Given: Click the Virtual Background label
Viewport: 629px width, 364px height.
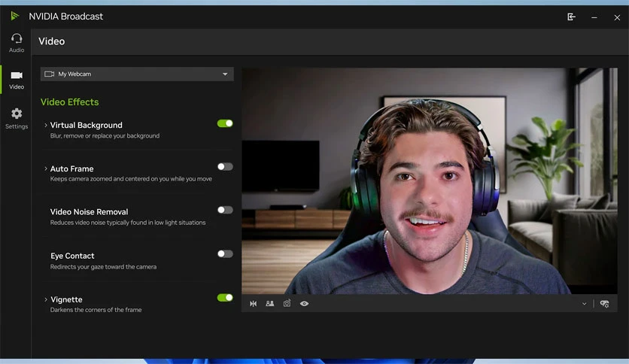Looking at the screenshot, I should click(87, 125).
